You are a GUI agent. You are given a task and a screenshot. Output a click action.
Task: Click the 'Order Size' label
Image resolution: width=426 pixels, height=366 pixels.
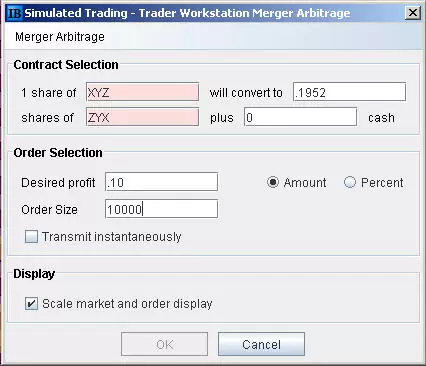[49, 210]
